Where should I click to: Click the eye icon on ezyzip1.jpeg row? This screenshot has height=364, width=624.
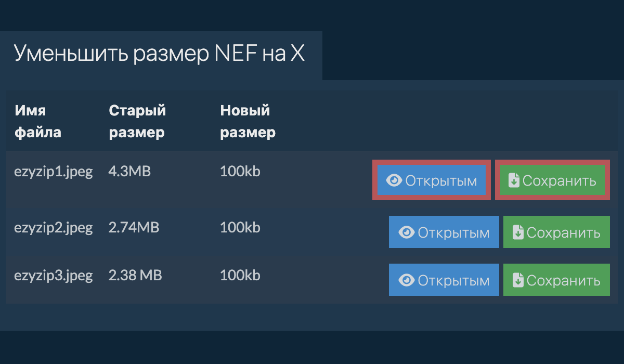click(x=395, y=180)
